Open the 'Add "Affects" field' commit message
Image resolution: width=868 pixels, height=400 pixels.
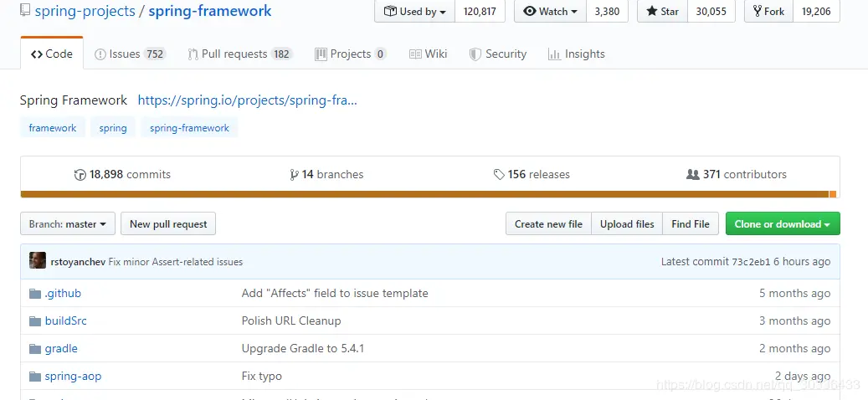click(335, 293)
